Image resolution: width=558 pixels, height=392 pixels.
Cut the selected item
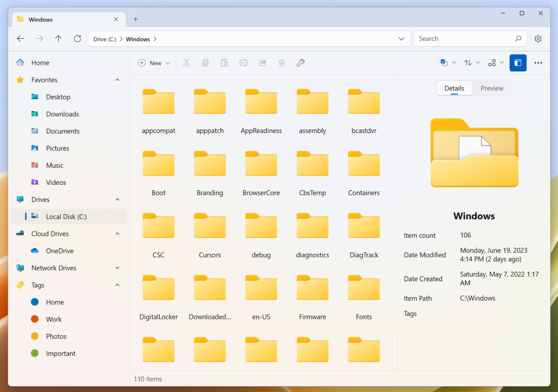187,63
